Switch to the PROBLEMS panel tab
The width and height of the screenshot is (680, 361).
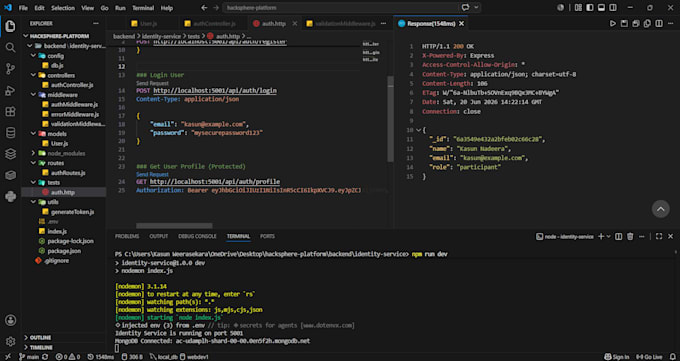(x=127, y=236)
